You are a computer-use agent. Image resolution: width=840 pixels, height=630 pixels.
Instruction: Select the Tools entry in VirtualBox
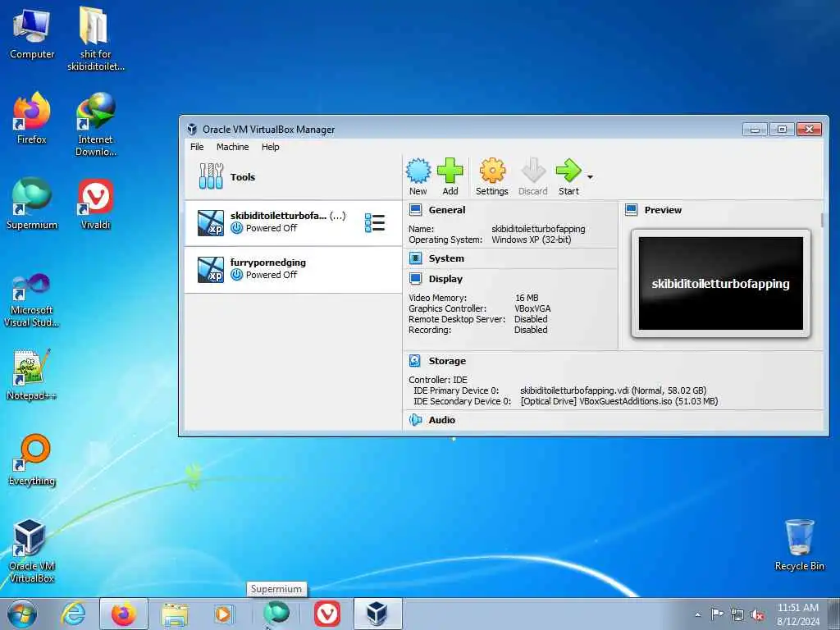point(293,177)
